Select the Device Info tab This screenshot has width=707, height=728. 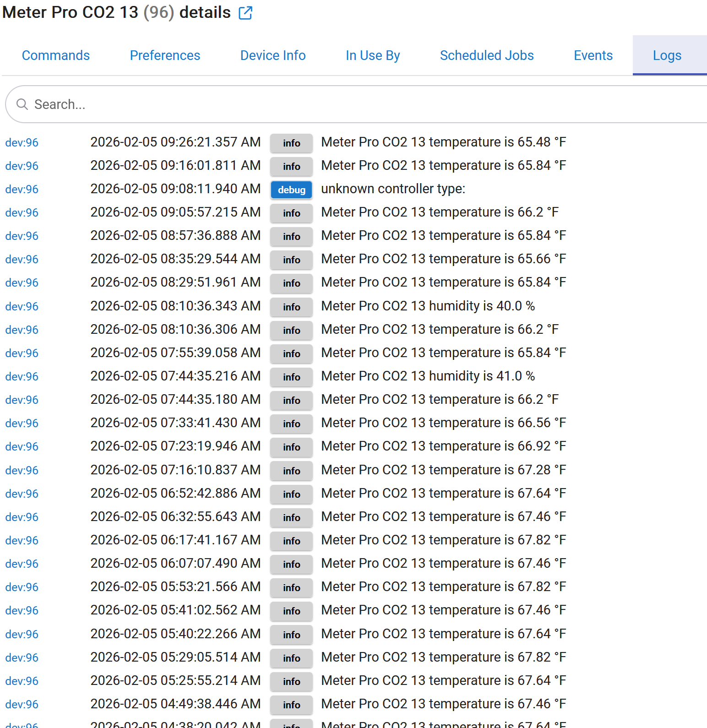[273, 55]
